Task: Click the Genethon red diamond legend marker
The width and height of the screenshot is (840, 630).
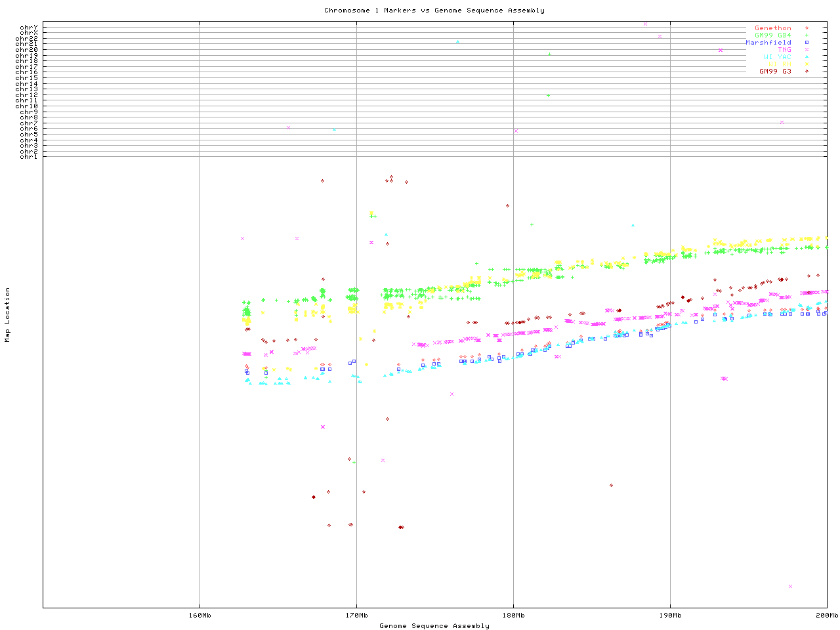Action: 807,28
